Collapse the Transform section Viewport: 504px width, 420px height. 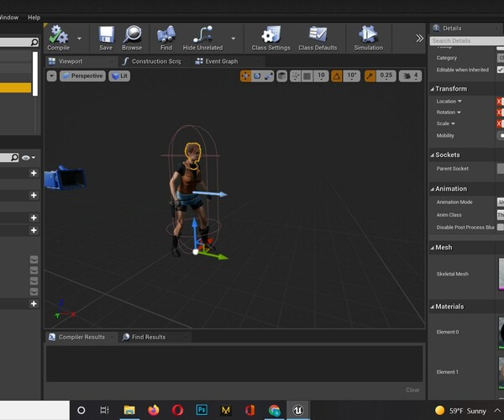432,89
